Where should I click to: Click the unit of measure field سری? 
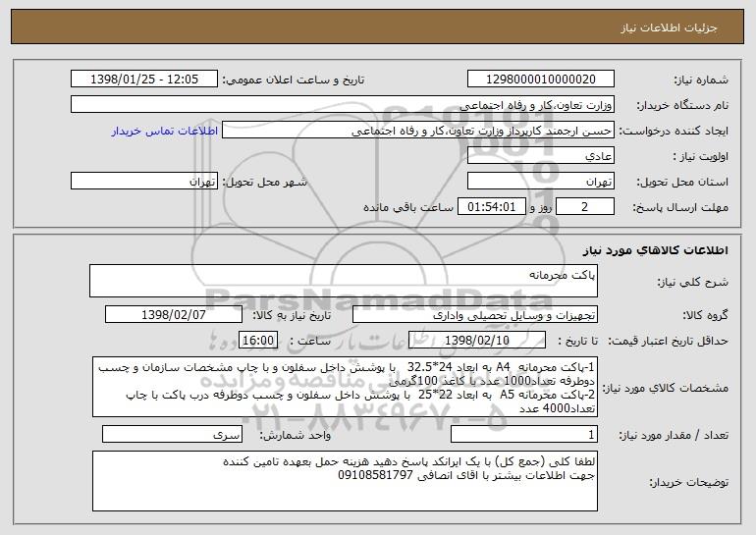coord(172,434)
